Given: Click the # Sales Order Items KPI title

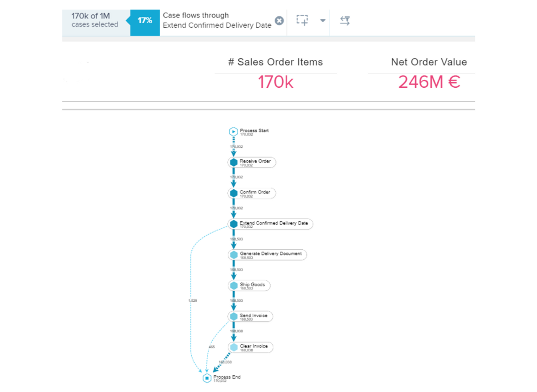Looking at the screenshot, I should pos(276,62).
